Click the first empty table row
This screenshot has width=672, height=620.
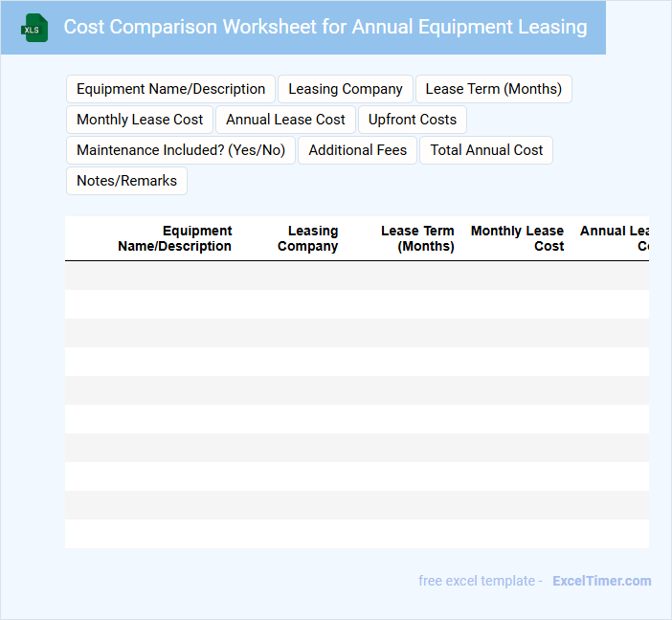click(356, 276)
